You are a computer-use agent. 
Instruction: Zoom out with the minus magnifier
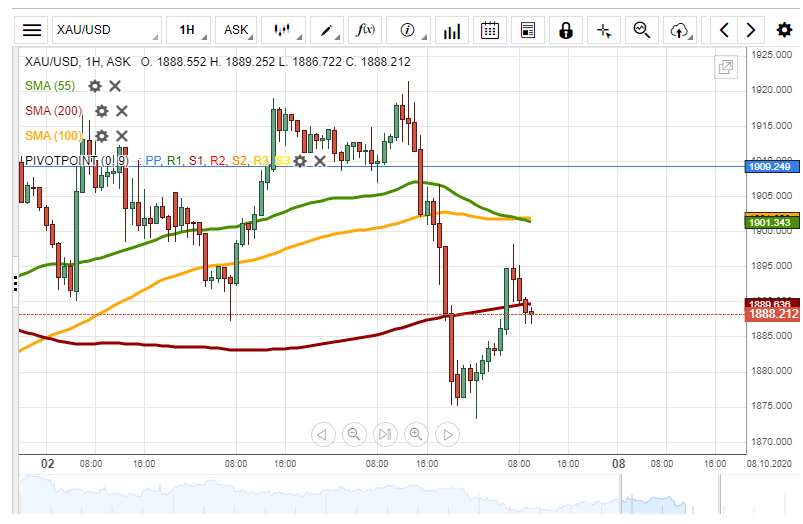[x=354, y=434]
